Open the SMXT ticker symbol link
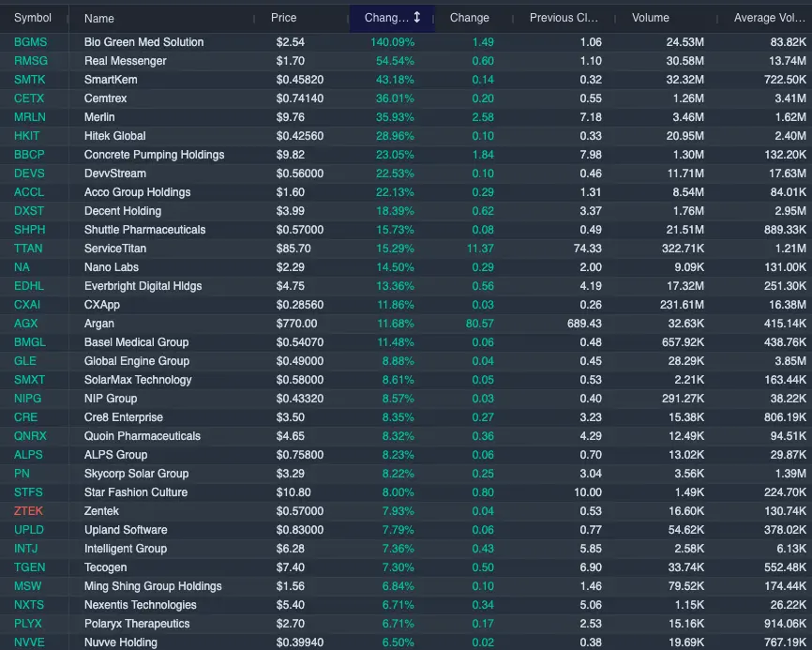812x650 pixels. pos(29,380)
